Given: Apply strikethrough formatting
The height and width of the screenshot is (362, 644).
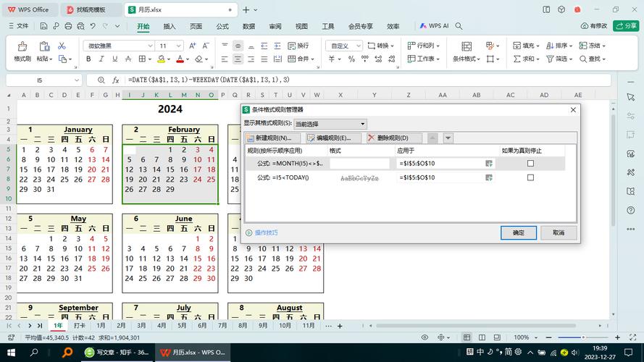Looking at the screenshot, I should tap(128, 59).
